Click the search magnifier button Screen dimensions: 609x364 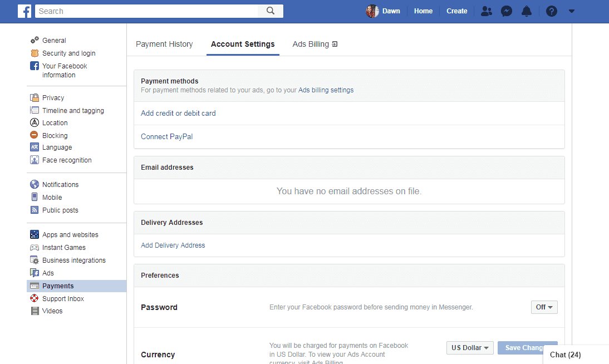coord(271,11)
